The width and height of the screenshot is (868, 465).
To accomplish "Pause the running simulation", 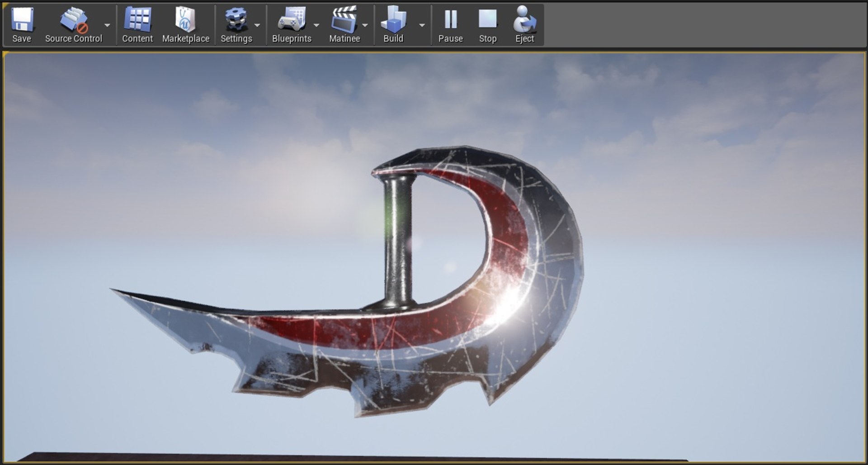I will [450, 25].
